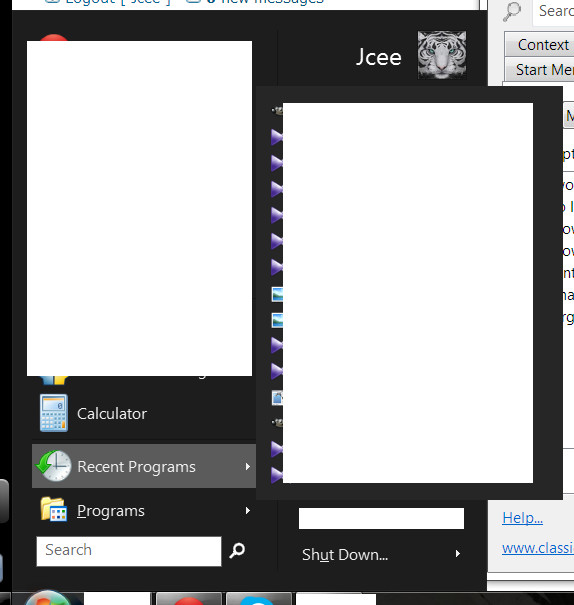Click the first landscape picture icon in submenu

(277, 294)
